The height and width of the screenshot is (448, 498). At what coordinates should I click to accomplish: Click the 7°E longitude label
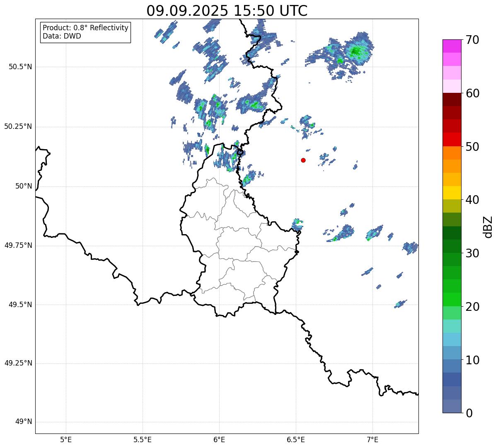(372, 440)
